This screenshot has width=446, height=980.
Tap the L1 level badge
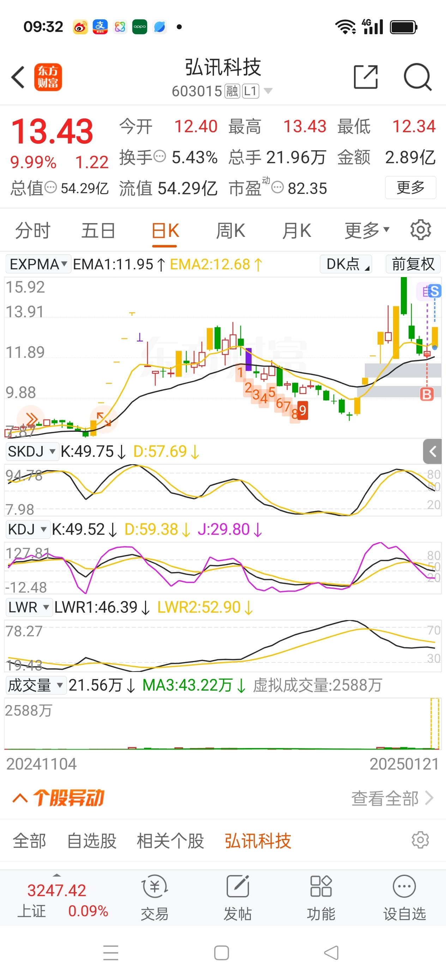[x=251, y=91]
